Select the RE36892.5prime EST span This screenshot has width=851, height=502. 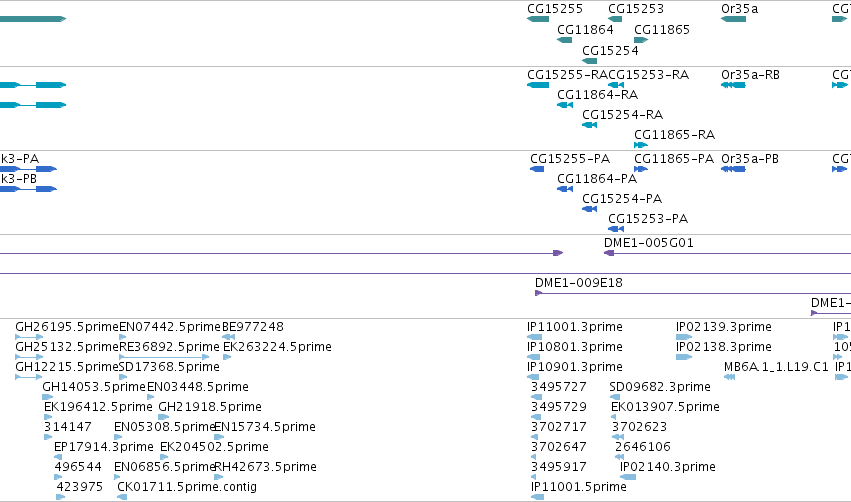pyautogui.click(x=164, y=357)
